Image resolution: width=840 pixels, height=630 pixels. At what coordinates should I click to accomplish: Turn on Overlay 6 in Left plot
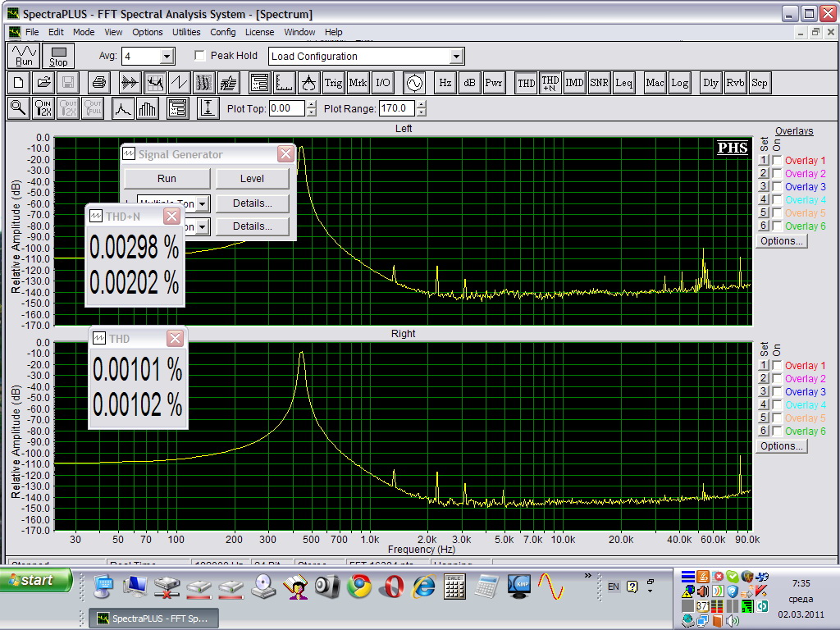(777, 226)
